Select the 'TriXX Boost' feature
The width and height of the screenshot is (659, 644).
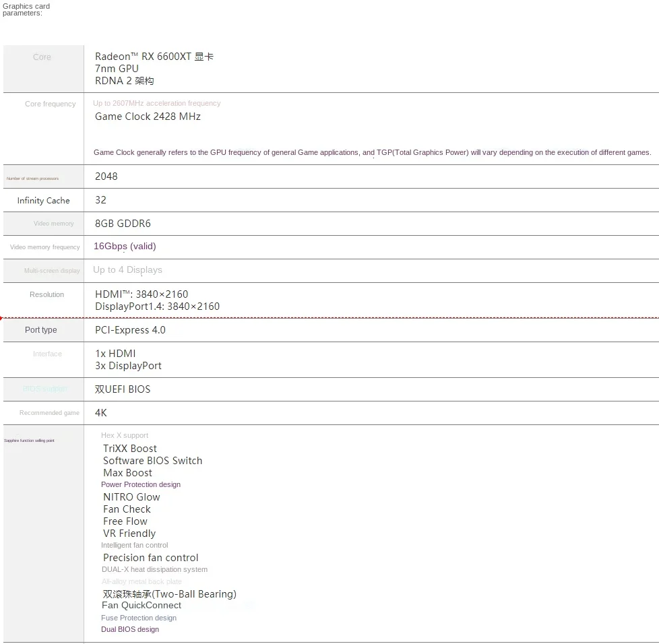[x=130, y=448]
